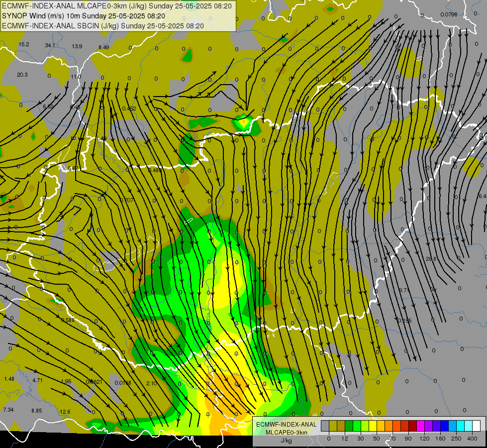Click the 20.3 value on the map
Screen dimensions: 487x448
[22, 75]
